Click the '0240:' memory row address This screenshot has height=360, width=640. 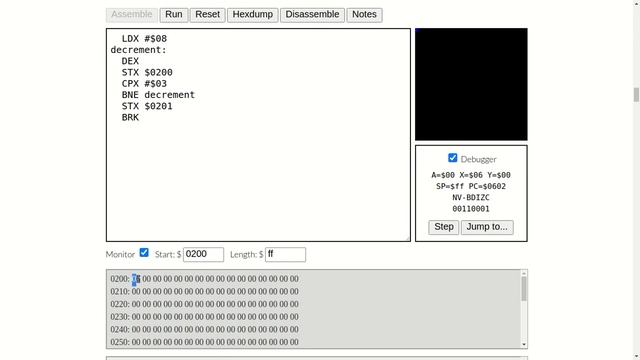[120, 329]
